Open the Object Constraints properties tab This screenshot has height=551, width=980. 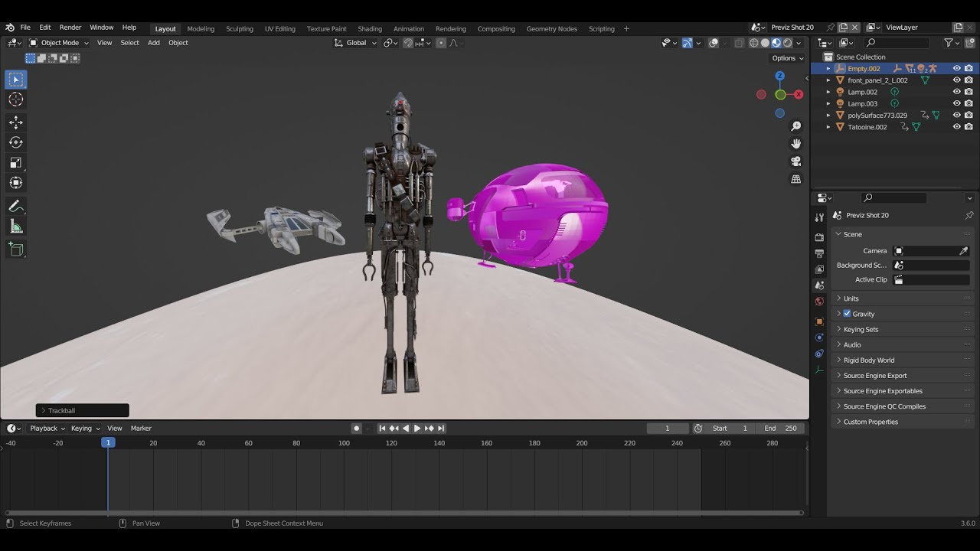[819, 354]
